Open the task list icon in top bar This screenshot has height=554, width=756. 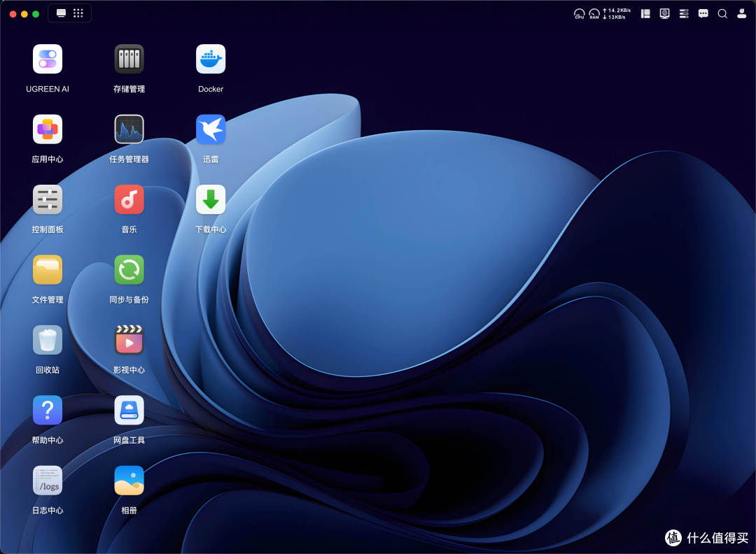[x=684, y=13]
